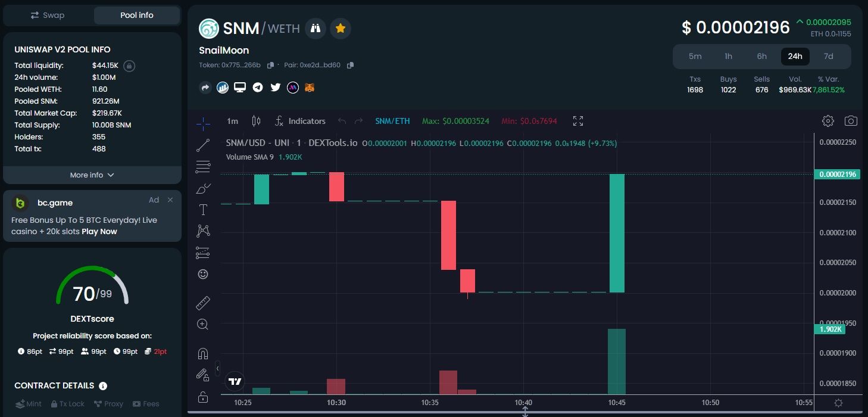
Task: Select the 1h stats timeframe
Action: click(729, 56)
